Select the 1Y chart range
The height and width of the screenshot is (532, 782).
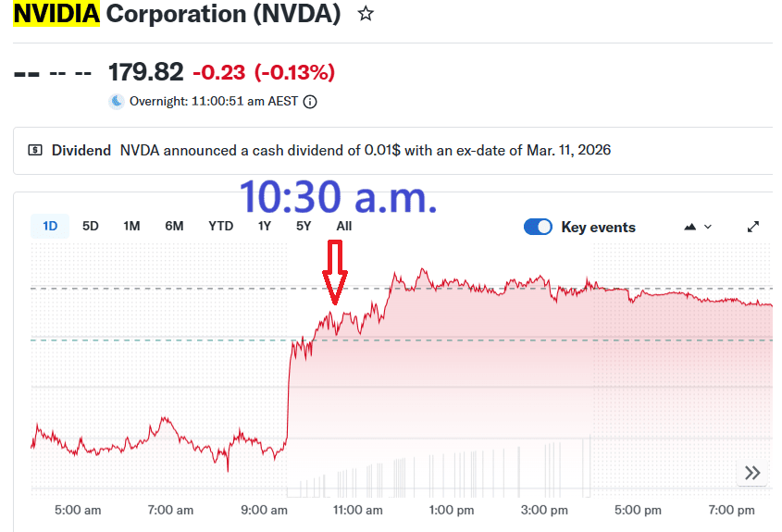(x=265, y=226)
